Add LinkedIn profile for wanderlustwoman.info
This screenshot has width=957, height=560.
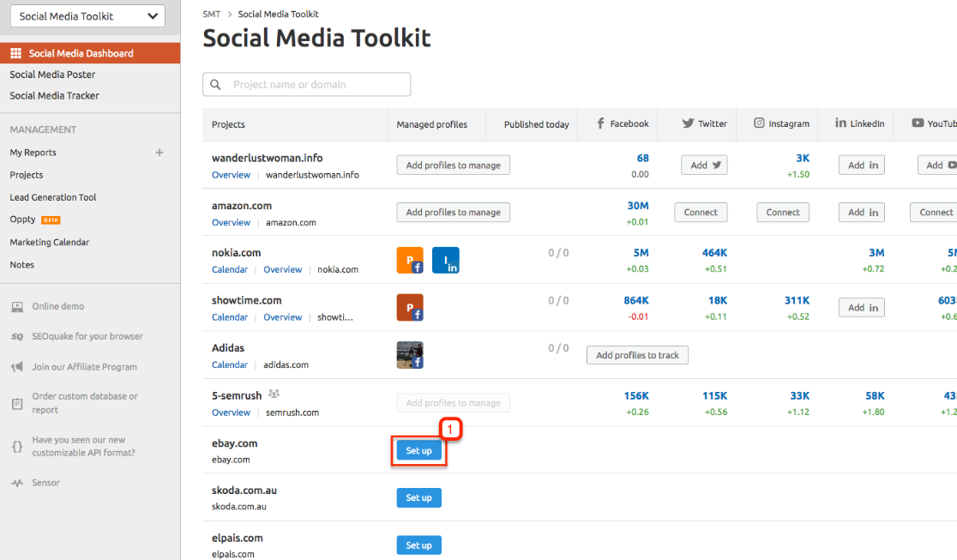pyautogui.click(x=862, y=165)
